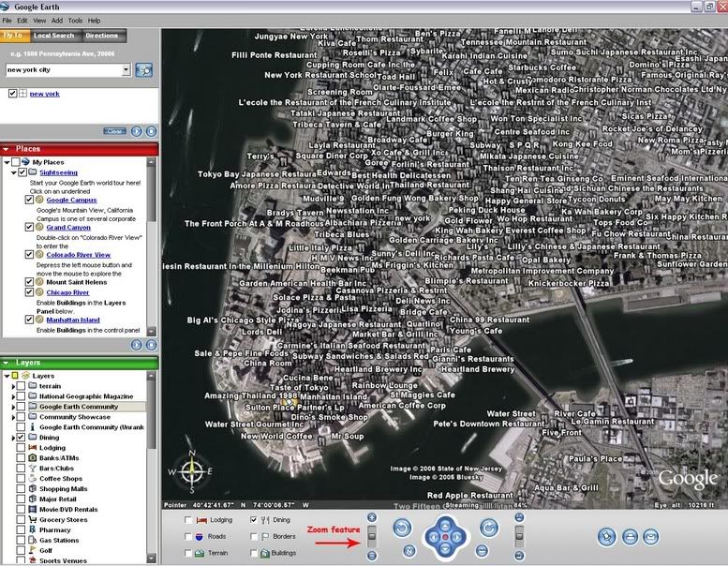
Task: Click the zoom in plus icon
Action: pos(372,517)
